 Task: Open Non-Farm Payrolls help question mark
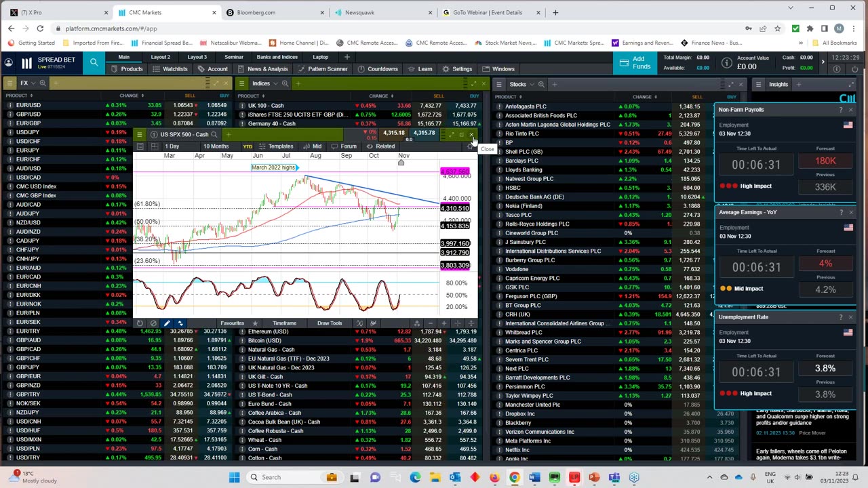(x=841, y=110)
